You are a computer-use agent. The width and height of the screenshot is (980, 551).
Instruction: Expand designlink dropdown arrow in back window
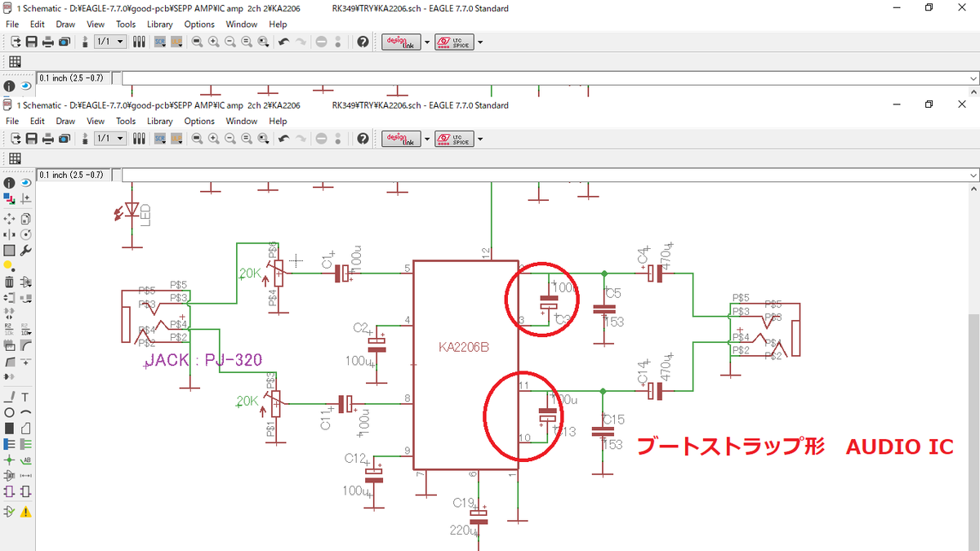point(427,42)
